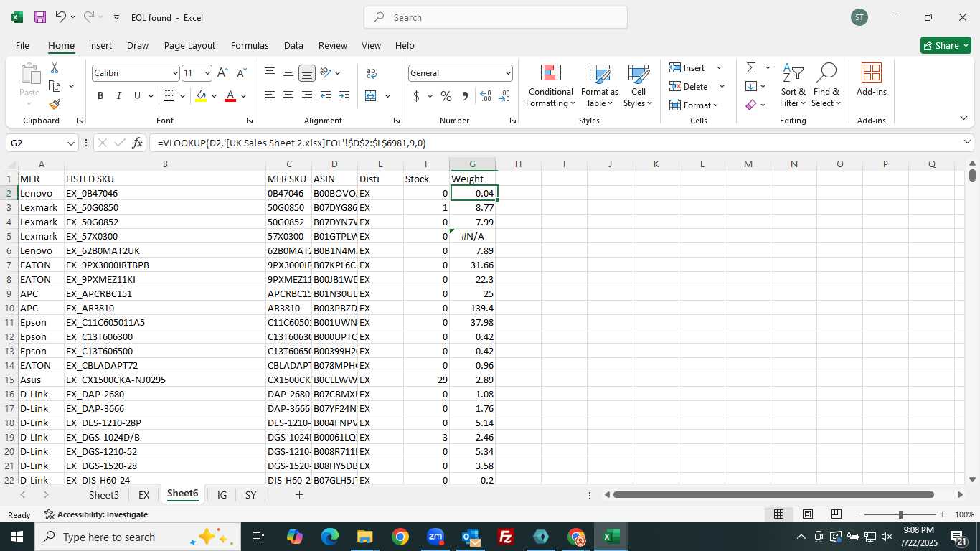Toggle Bottom Align
980x551 pixels.
(306, 73)
